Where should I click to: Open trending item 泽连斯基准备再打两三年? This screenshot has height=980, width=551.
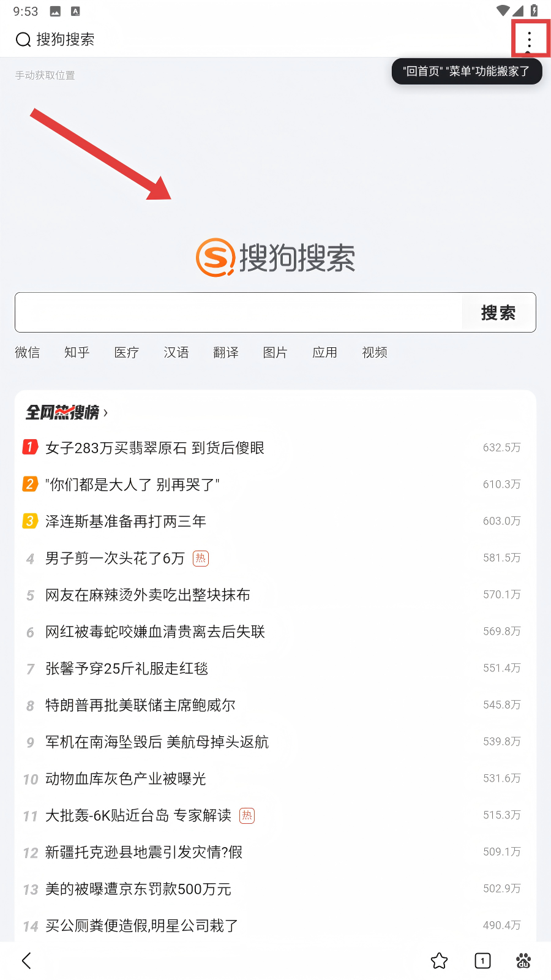tap(126, 521)
